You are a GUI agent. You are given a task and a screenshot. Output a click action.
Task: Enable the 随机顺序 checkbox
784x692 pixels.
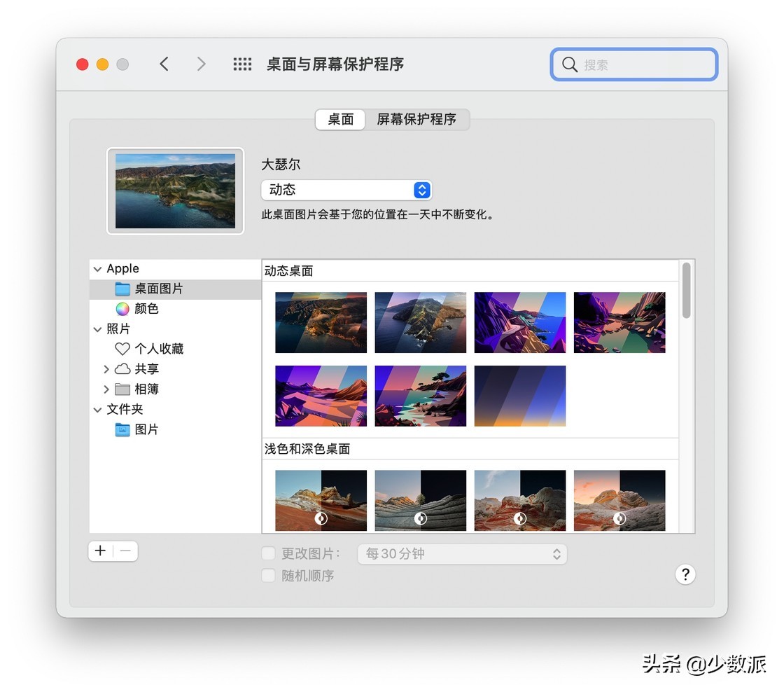269,576
